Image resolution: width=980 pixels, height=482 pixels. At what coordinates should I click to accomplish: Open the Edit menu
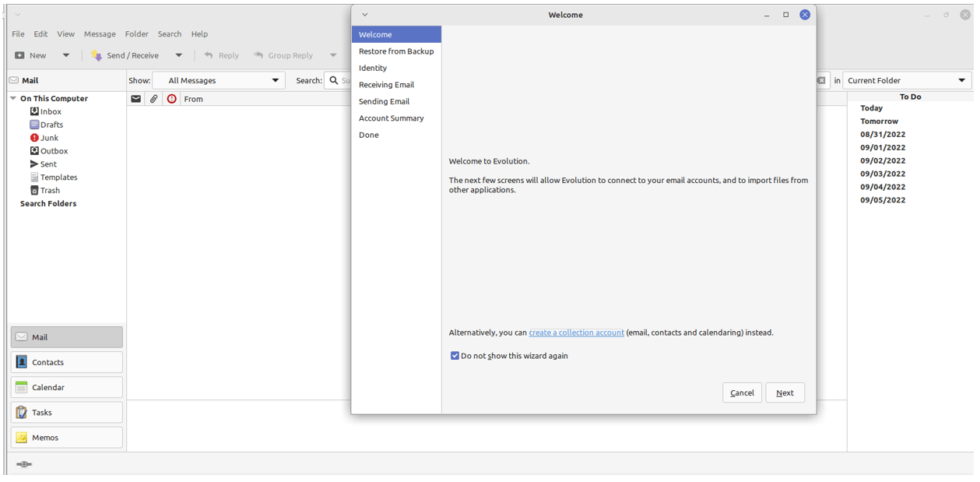pos(40,34)
